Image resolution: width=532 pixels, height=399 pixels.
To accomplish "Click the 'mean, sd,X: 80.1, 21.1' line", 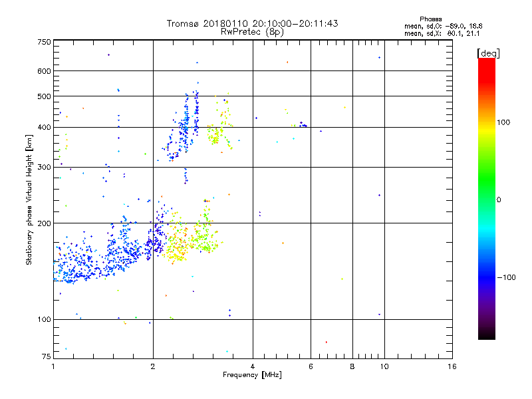I will 442,33.
